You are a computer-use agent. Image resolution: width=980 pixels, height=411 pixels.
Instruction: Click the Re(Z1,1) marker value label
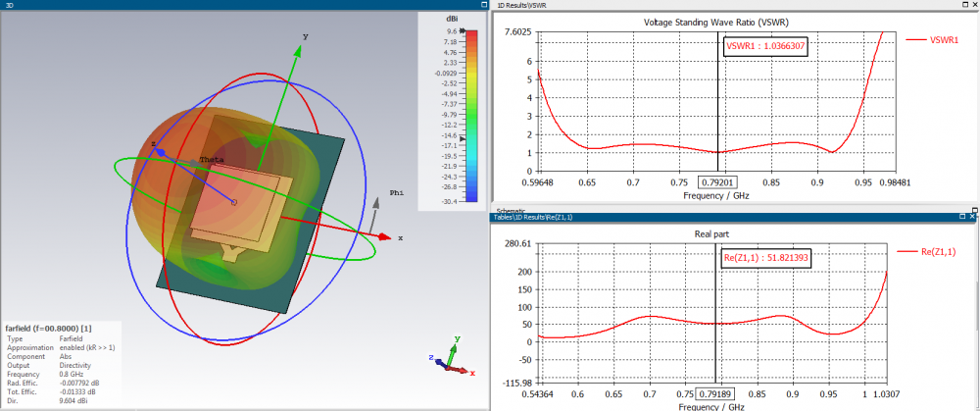(x=766, y=258)
